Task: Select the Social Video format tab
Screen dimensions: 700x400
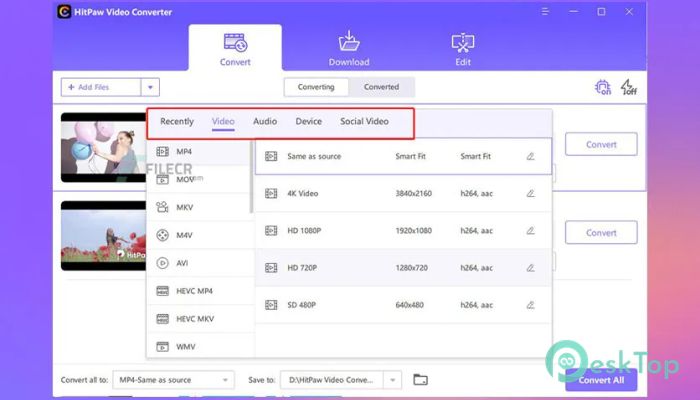Action: click(x=364, y=121)
